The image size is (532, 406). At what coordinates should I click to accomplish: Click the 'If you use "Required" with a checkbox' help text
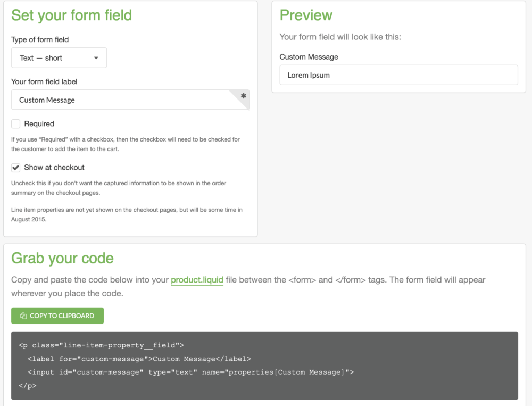click(126, 144)
